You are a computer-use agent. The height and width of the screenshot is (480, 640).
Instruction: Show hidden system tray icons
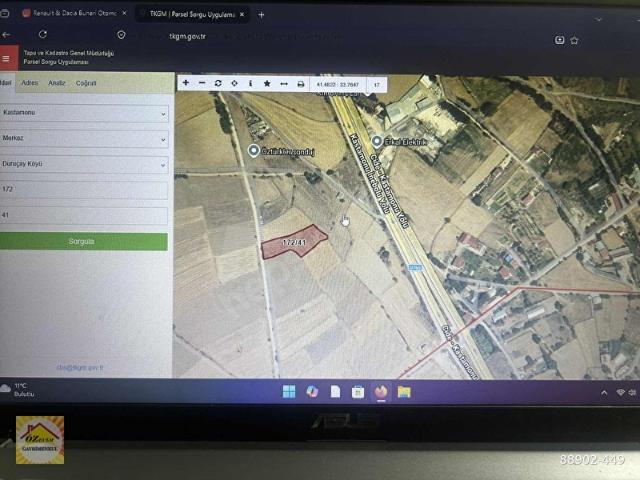tap(604, 393)
